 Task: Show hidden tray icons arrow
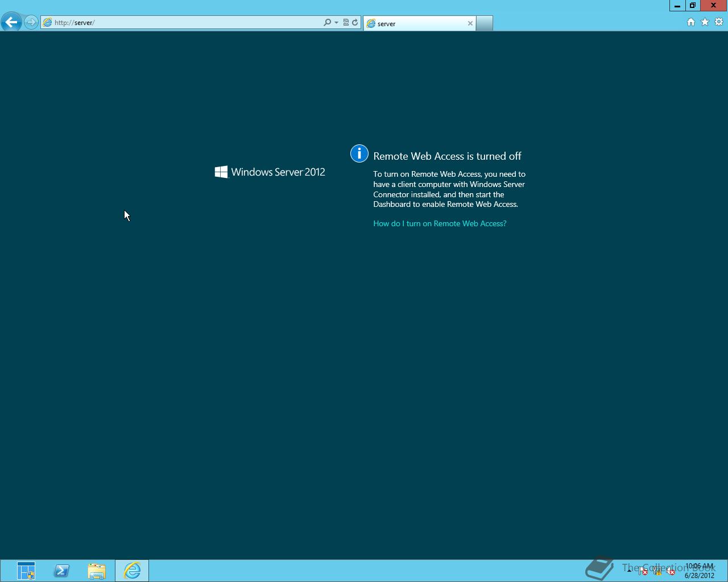pos(629,571)
